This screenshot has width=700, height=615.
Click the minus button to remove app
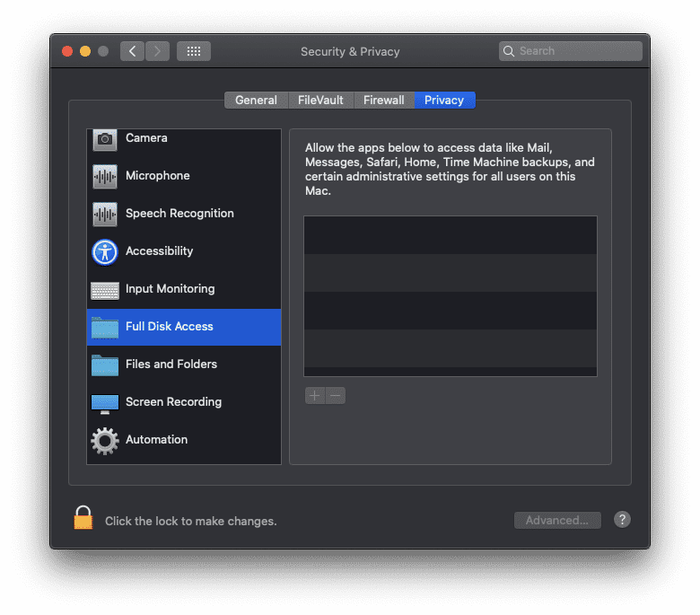(336, 396)
